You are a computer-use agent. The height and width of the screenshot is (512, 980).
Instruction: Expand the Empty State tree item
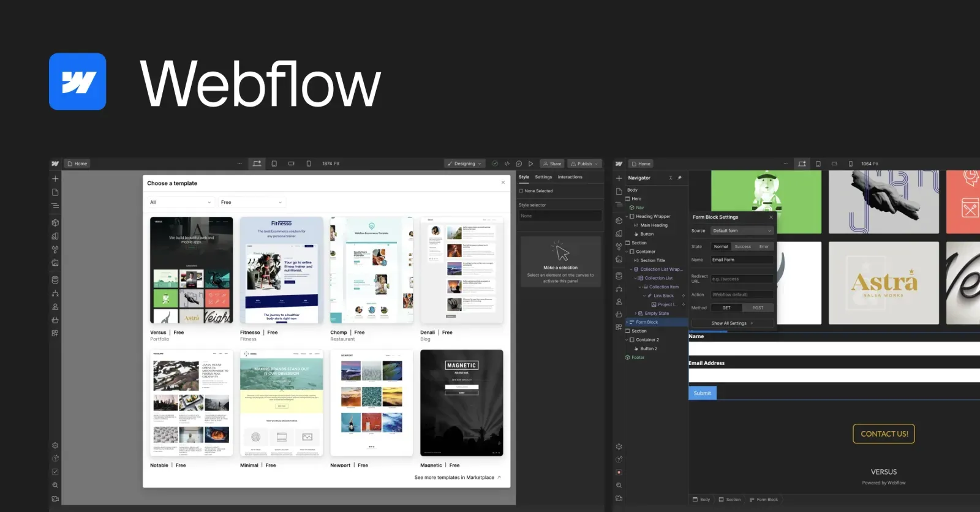click(x=636, y=313)
